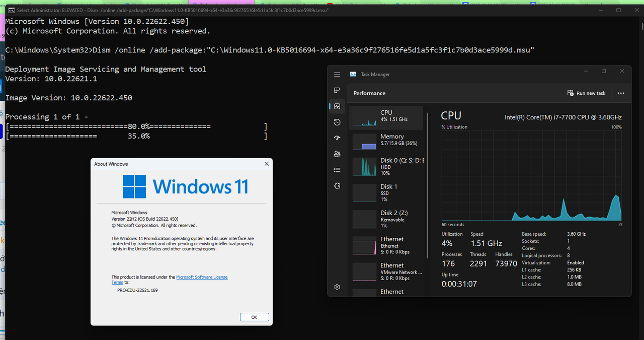The height and width of the screenshot is (340, 644).
Task: Click Version 22H2 OS Build text
Action: pos(145,219)
